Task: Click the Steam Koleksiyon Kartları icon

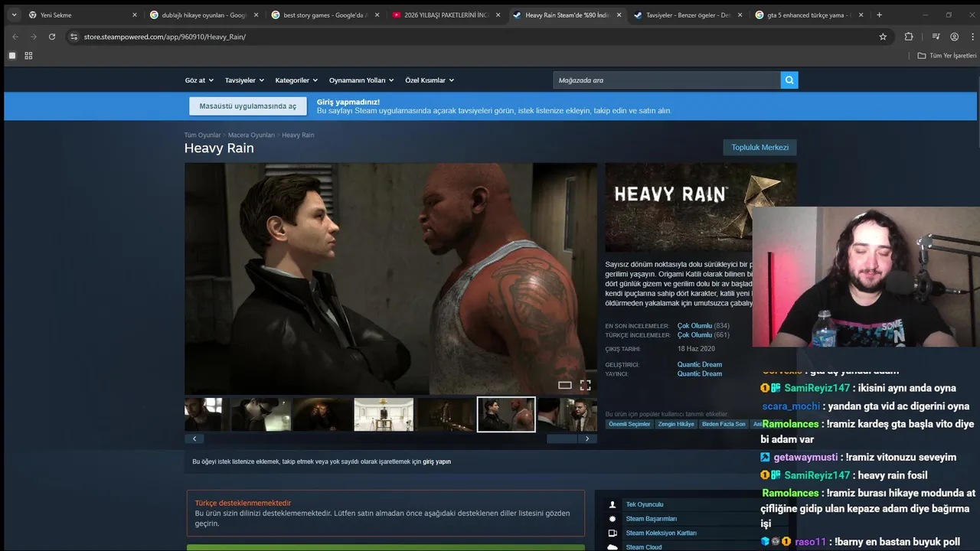Action: pyautogui.click(x=612, y=533)
